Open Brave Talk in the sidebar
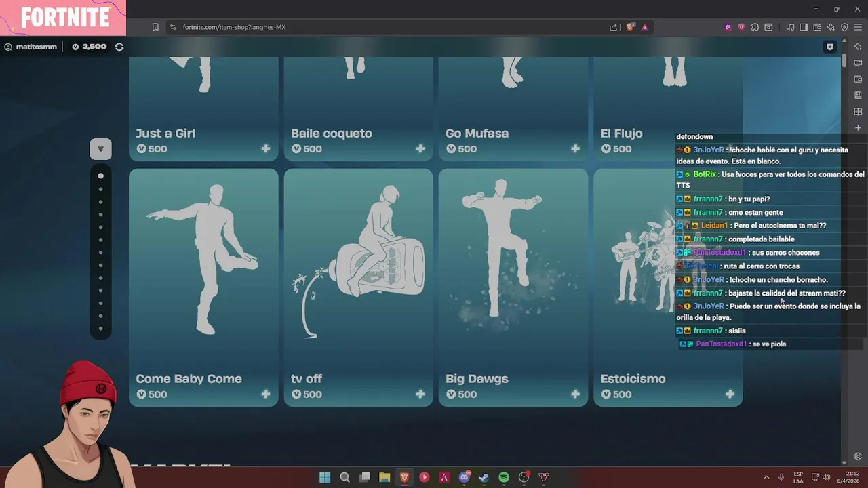The image size is (868, 488). point(858,63)
